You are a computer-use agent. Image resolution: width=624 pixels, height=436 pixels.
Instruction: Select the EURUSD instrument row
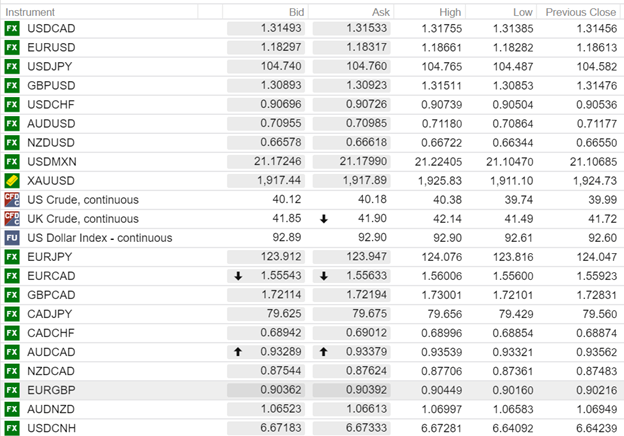point(51,47)
